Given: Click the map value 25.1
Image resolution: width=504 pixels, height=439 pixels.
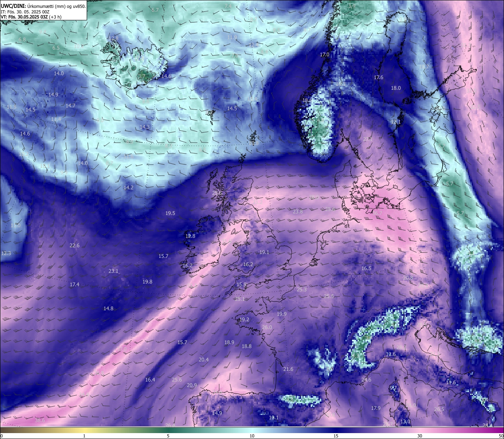Looking at the screenshot, I should (x=240, y=299).
